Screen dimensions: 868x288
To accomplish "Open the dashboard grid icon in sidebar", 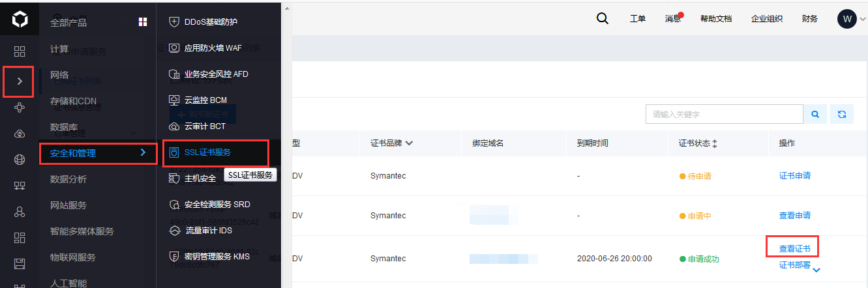I will click(x=20, y=50).
